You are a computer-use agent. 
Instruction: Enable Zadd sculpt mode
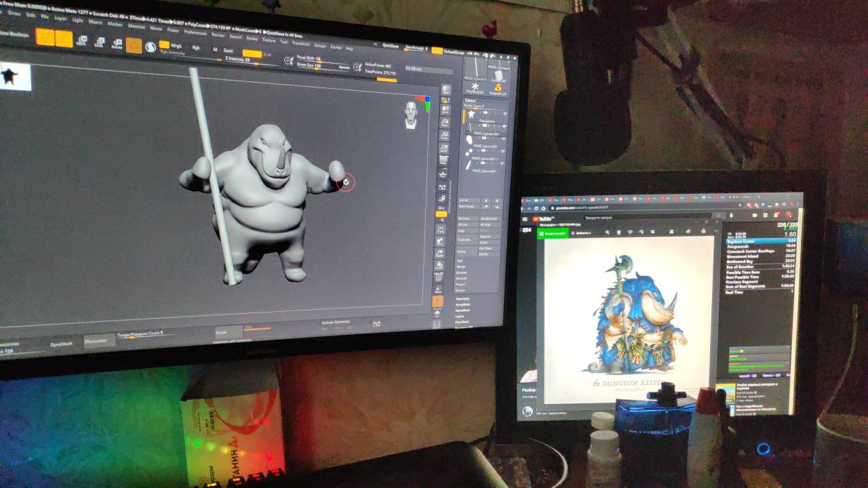[228, 50]
